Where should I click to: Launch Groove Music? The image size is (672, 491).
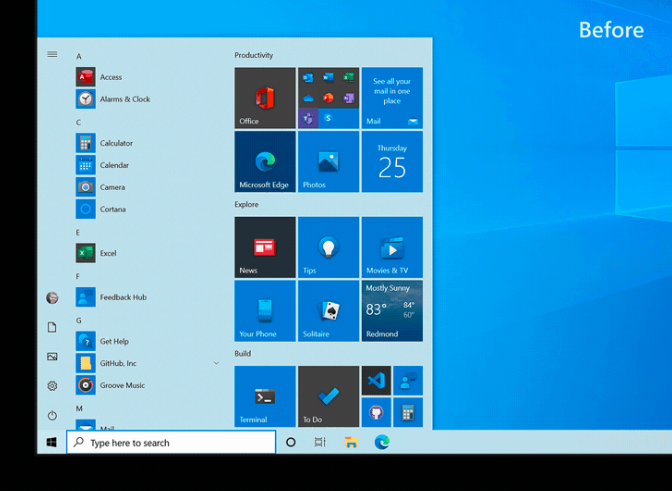pos(148,385)
